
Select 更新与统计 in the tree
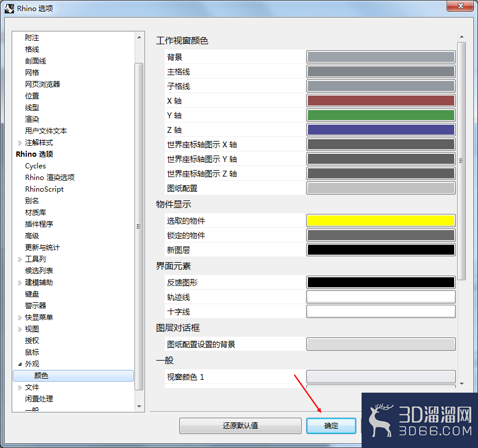tap(43, 248)
